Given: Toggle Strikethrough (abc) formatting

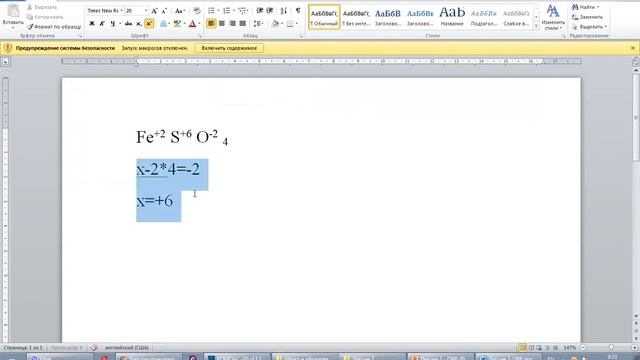Looking at the screenshot, I should [128, 24].
